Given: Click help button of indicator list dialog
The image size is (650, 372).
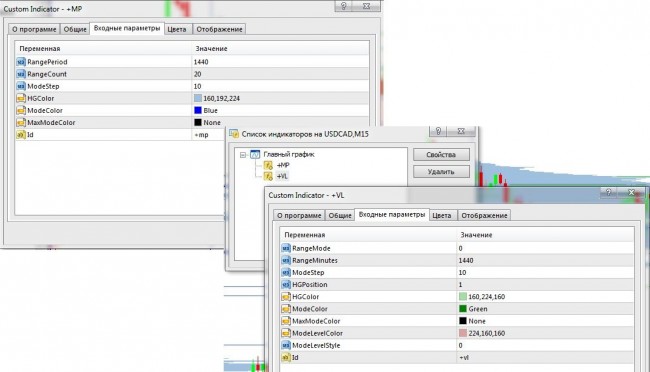Looking at the screenshot, I should [438, 131].
